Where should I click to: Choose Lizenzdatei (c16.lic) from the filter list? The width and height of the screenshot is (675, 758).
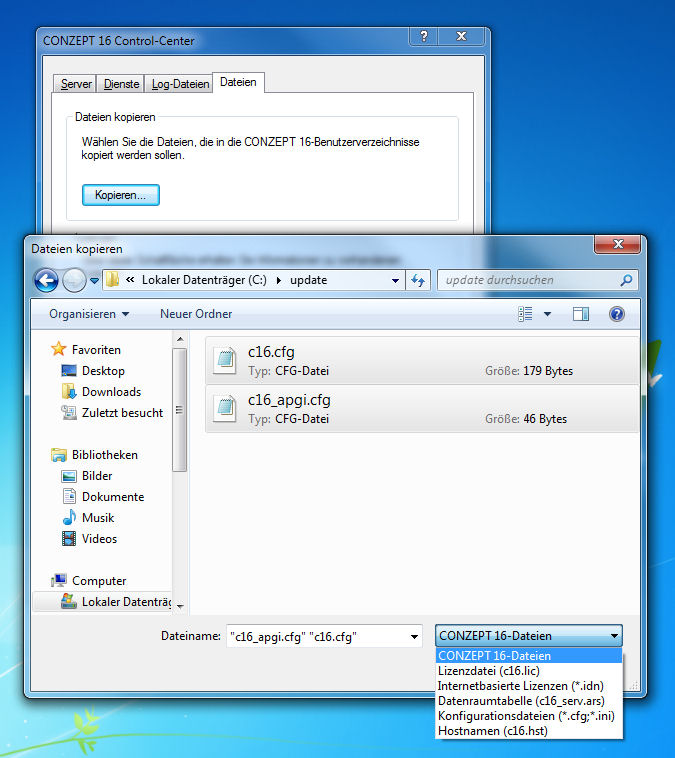[488, 671]
